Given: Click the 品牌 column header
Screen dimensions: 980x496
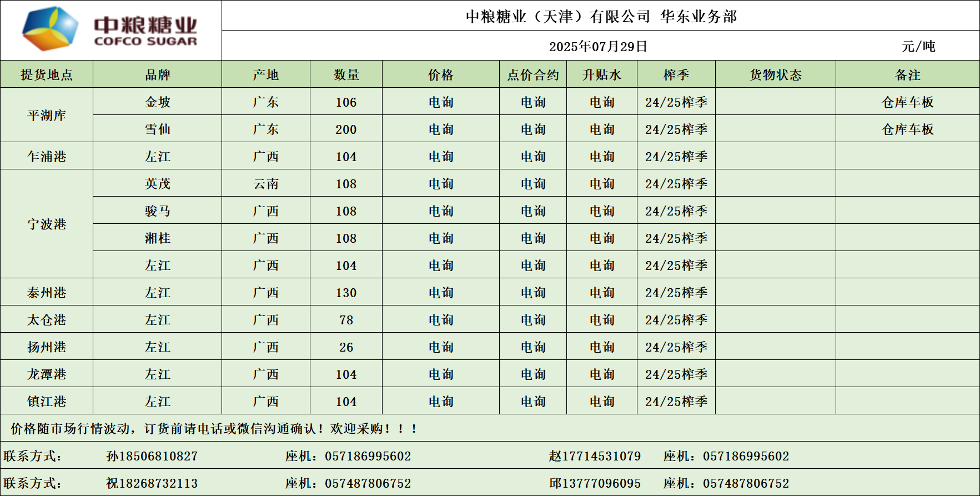Looking at the screenshot, I should [157, 74].
